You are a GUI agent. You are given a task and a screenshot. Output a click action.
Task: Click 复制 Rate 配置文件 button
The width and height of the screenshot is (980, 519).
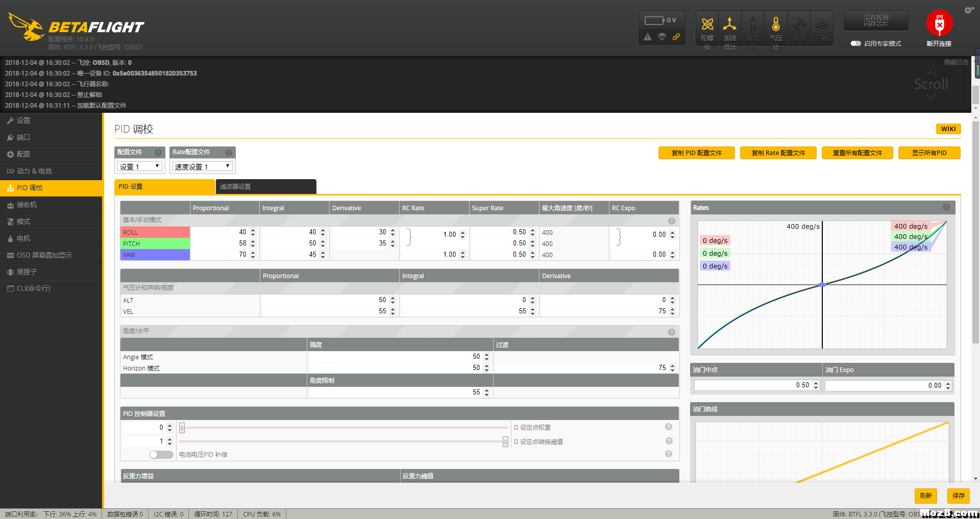tap(778, 153)
